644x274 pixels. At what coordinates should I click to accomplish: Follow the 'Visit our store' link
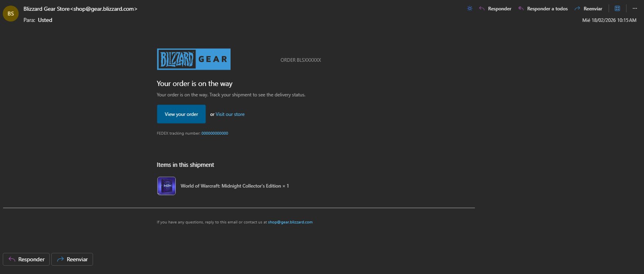pyautogui.click(x=230, y=114)
